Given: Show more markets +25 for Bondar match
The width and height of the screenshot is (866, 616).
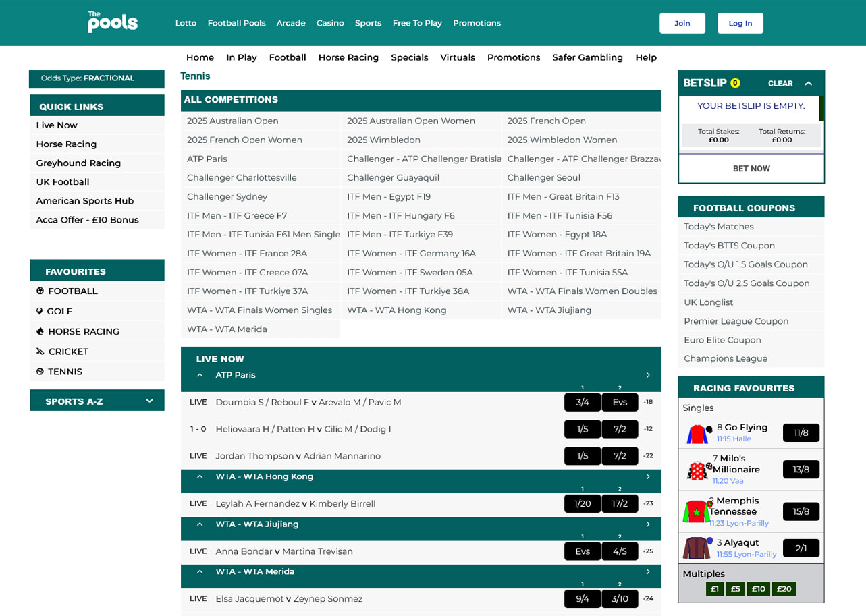Looking at the screenshot, I should point(648,551).
